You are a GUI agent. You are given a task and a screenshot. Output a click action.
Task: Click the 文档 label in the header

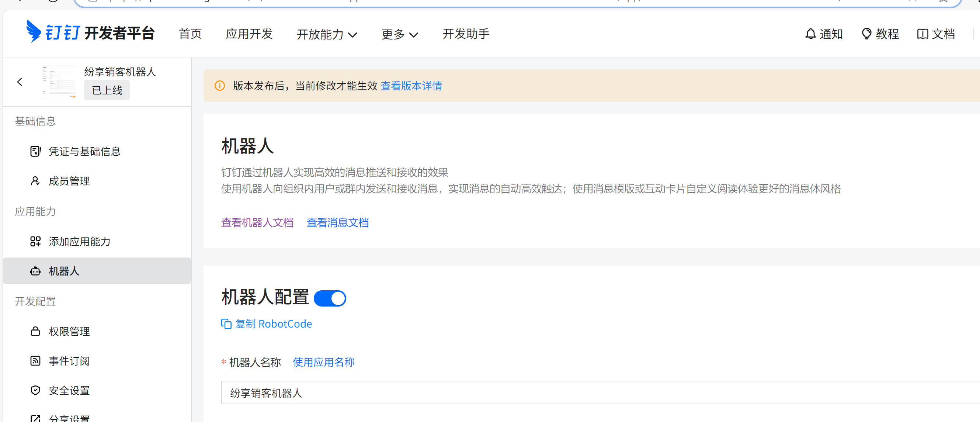pos(943,34)
